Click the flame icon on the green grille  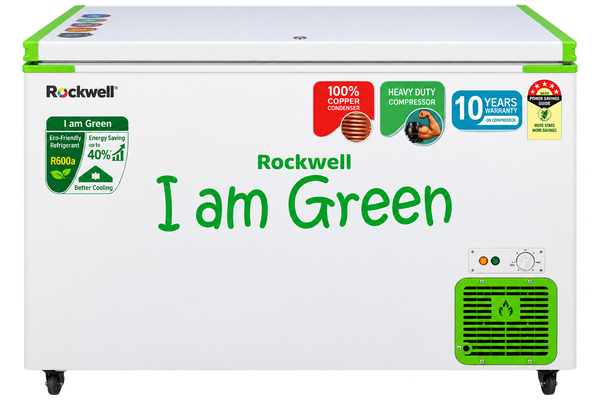tap(505, 309)
